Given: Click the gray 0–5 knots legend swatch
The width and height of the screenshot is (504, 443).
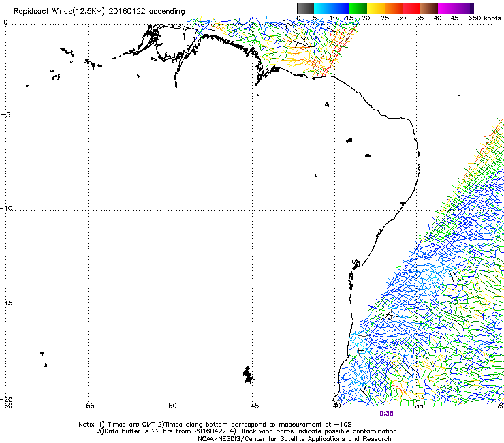Looking at the screenshot, I should point(305,8).
